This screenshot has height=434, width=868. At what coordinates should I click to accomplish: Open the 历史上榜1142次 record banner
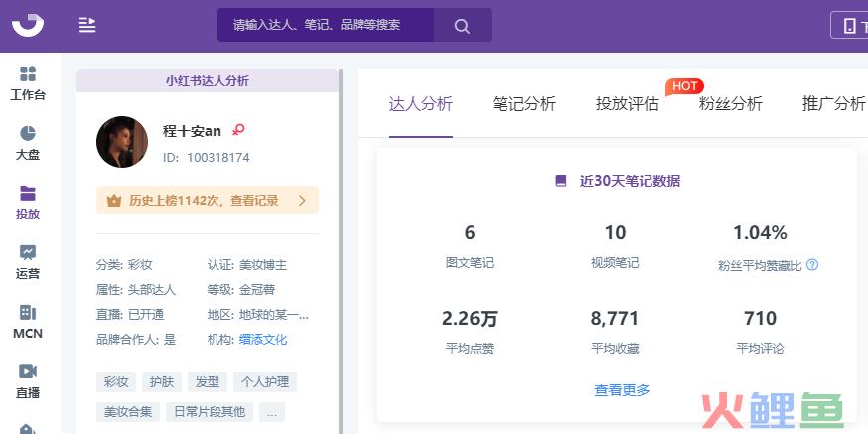208,200
